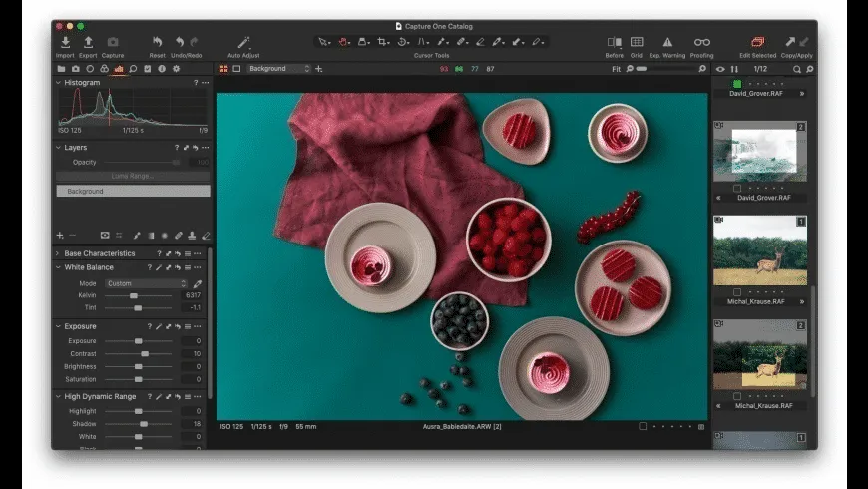Select the deer thumbnail Michal_Krause.RAF variant 1

click(760, 250)
